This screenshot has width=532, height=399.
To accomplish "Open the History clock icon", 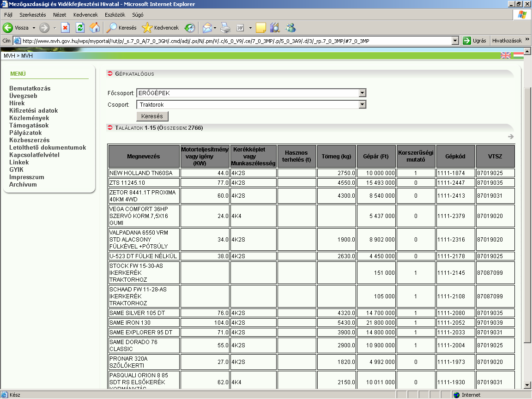I will (190, 28).
